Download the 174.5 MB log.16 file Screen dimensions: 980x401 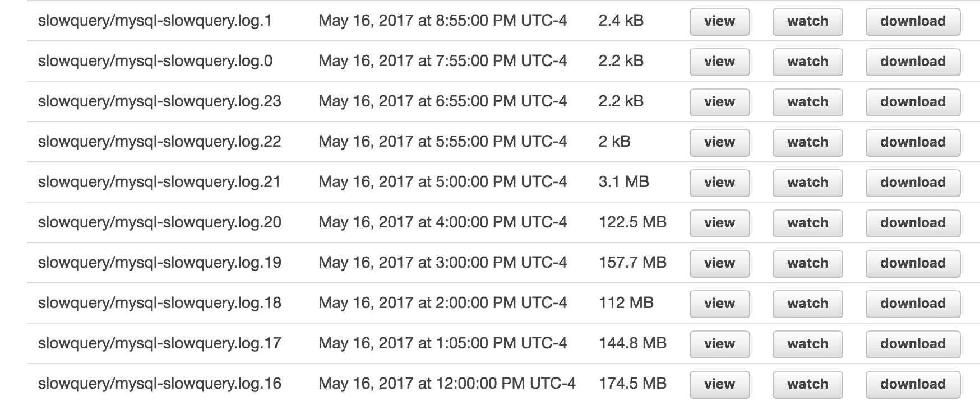tap(913, 384)
